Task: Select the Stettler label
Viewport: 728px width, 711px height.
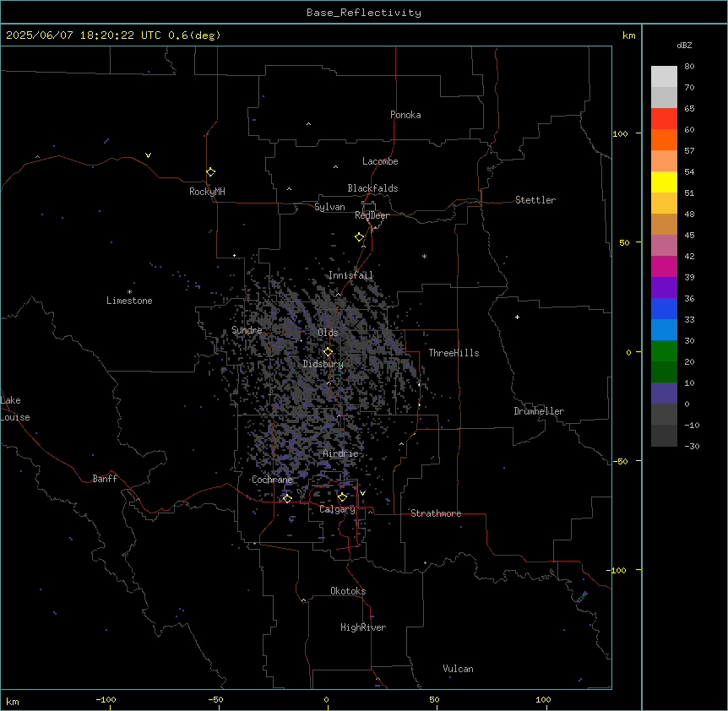Action: pos(535,200)
